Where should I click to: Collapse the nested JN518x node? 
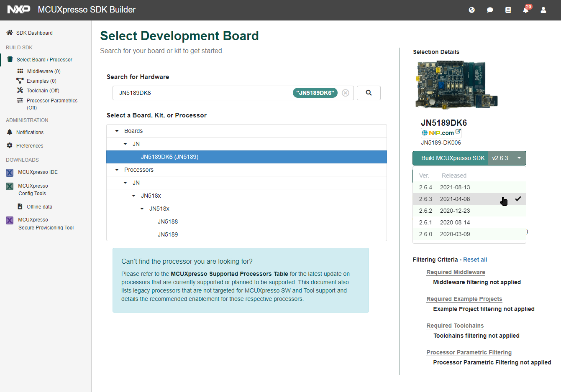pyautogui.click(x=142, y=209)
